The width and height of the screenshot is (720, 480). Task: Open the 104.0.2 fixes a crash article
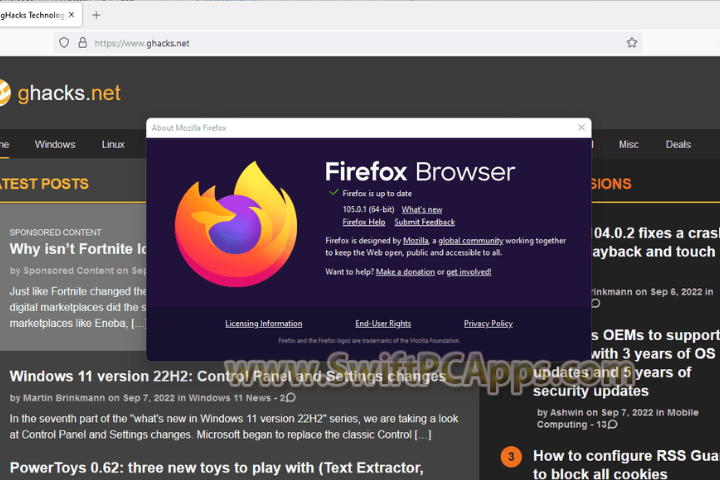[655, 242]
